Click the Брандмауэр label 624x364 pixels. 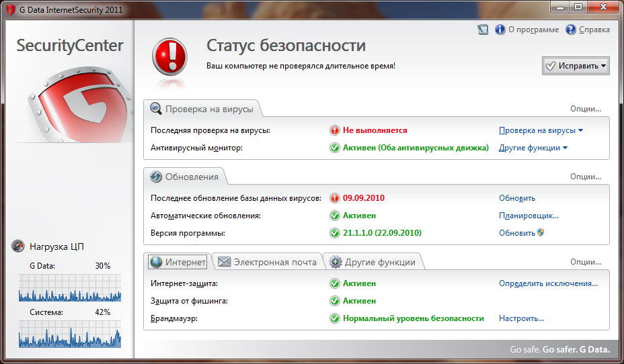tap(174, 318)
